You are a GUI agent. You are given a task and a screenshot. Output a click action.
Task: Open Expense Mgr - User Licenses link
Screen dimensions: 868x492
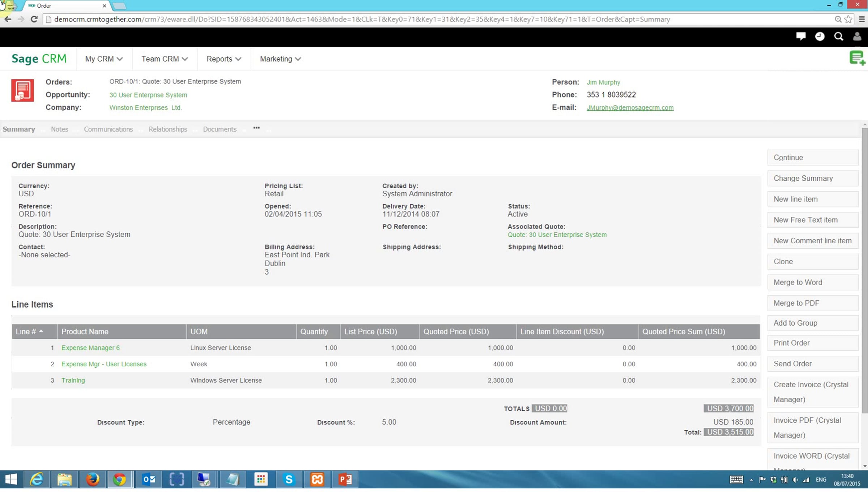click(104, 364)
